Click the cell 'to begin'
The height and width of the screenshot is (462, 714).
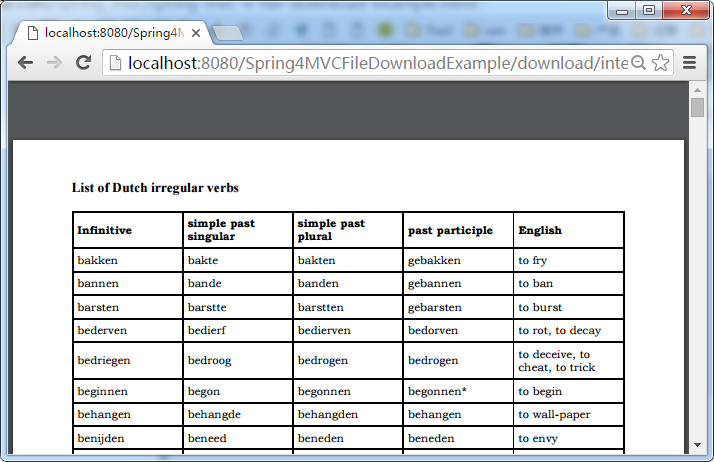tap(568, 391)
